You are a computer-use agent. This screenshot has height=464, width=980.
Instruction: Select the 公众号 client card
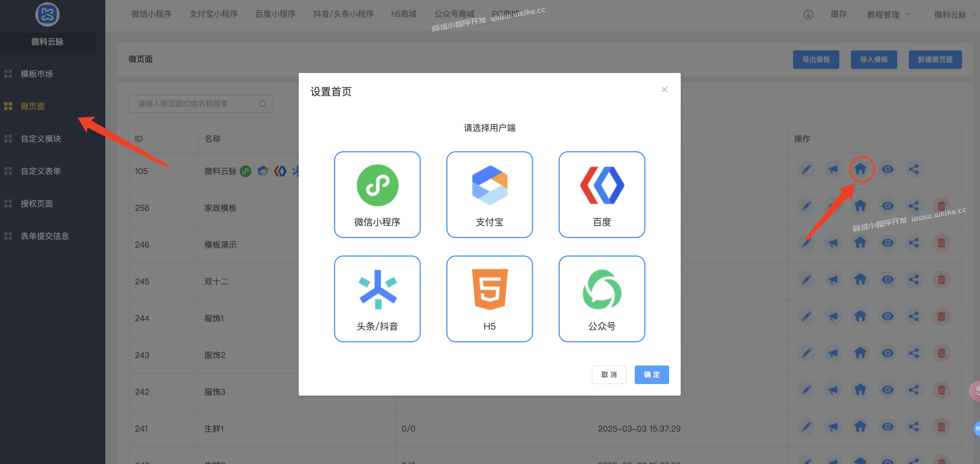point(601,299)
